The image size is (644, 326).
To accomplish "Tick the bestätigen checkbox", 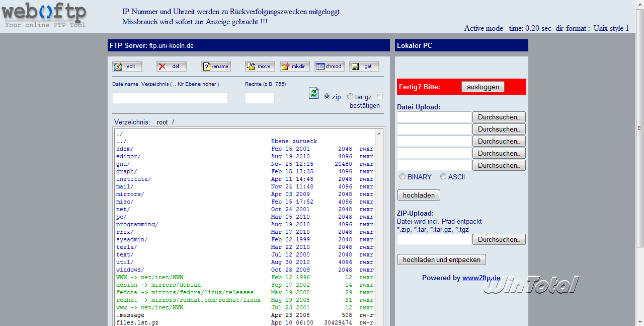I will point(379,96).
